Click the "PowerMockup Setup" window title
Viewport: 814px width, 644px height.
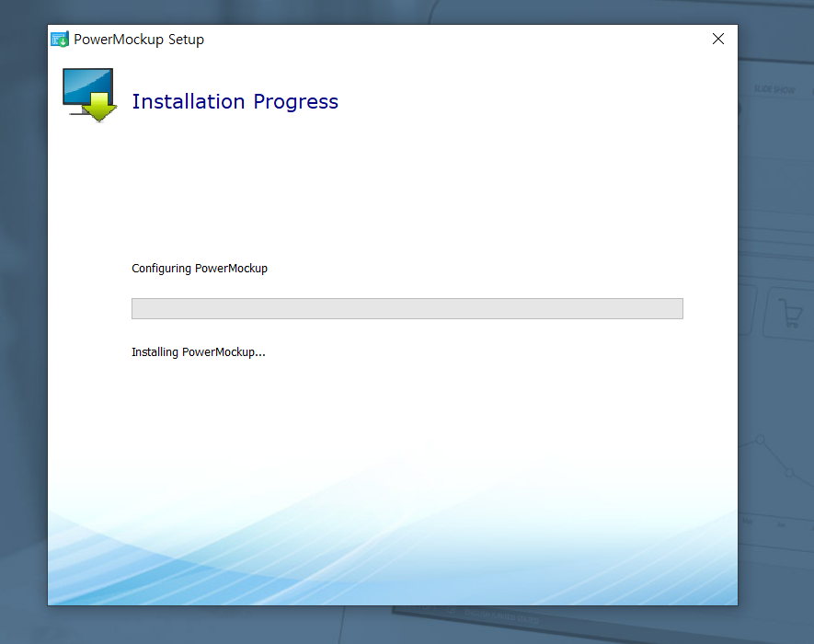pos(139,40)
